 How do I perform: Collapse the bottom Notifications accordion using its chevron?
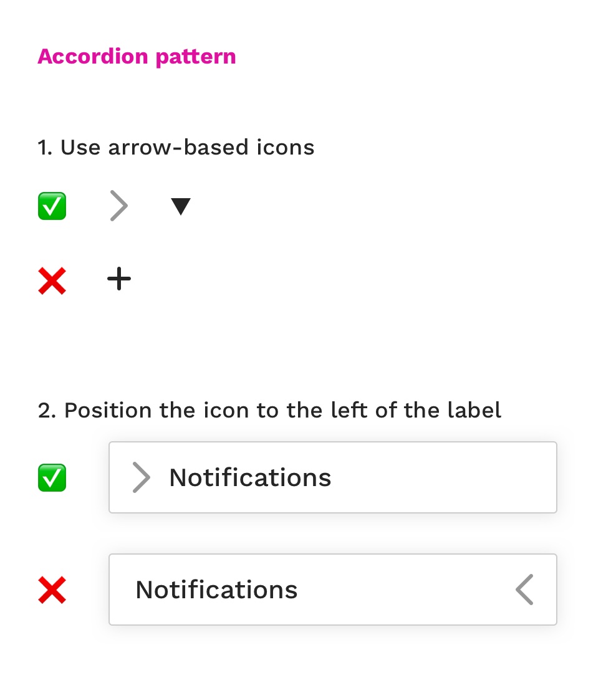coord(524,589)
